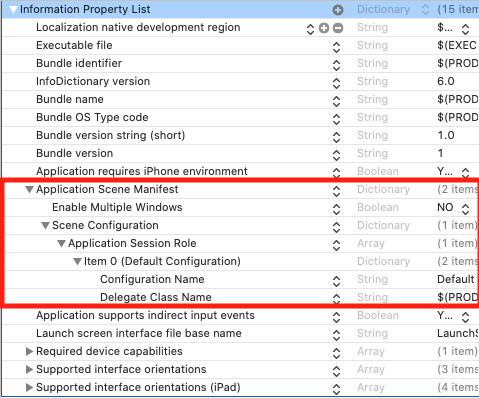Open key stepper for Bundle identifier
The image size is (479, 398).
[x=336, y=65]
